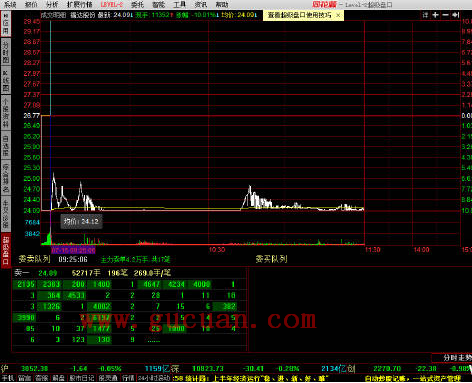This screenshot has width=472, height=383.
Task: Open the 个股资料 sidebar tab
Action: pos(6,113)
